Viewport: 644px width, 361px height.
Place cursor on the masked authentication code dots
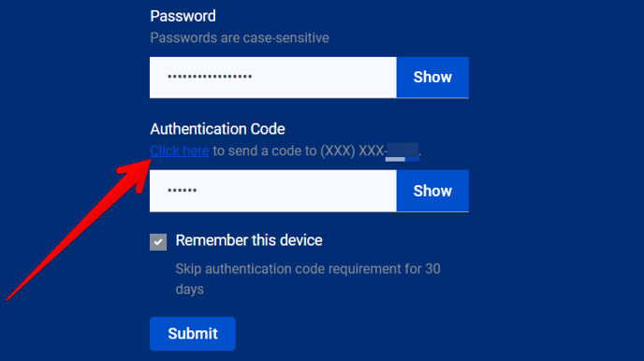pyautogui.click(x=182, y=190)
